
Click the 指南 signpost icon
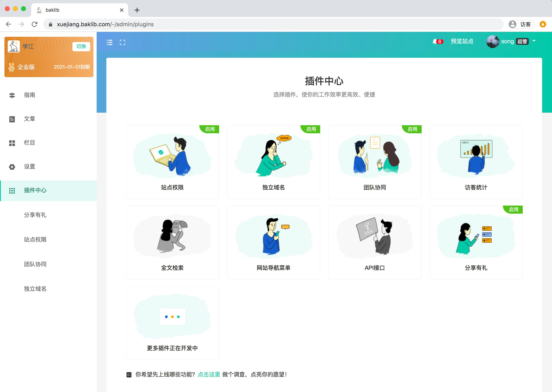pyautogui.click(x=12, y=95)
